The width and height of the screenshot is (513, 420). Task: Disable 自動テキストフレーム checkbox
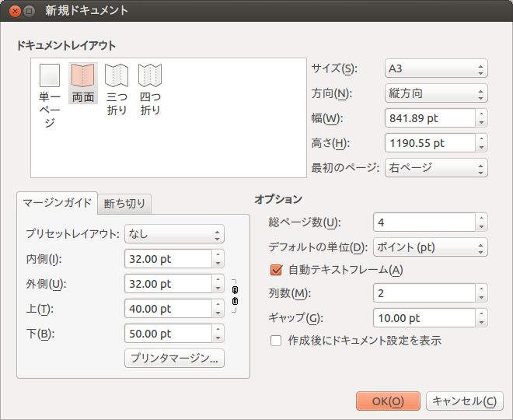point(276,270)
